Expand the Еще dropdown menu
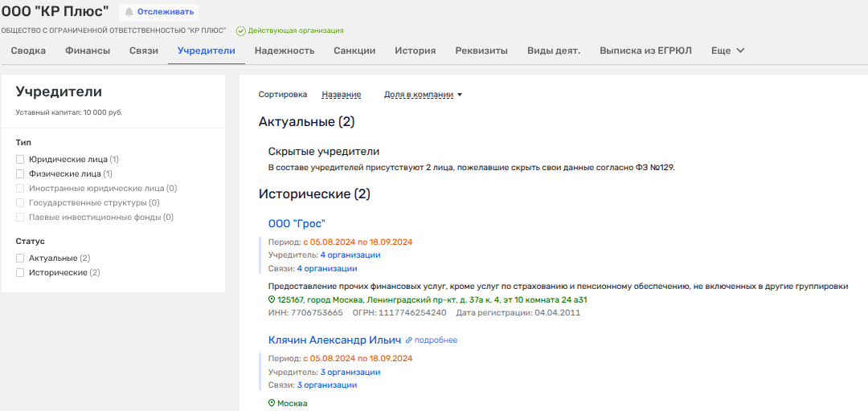Viewport: 868px width, 411px height. tap(727, 51)
